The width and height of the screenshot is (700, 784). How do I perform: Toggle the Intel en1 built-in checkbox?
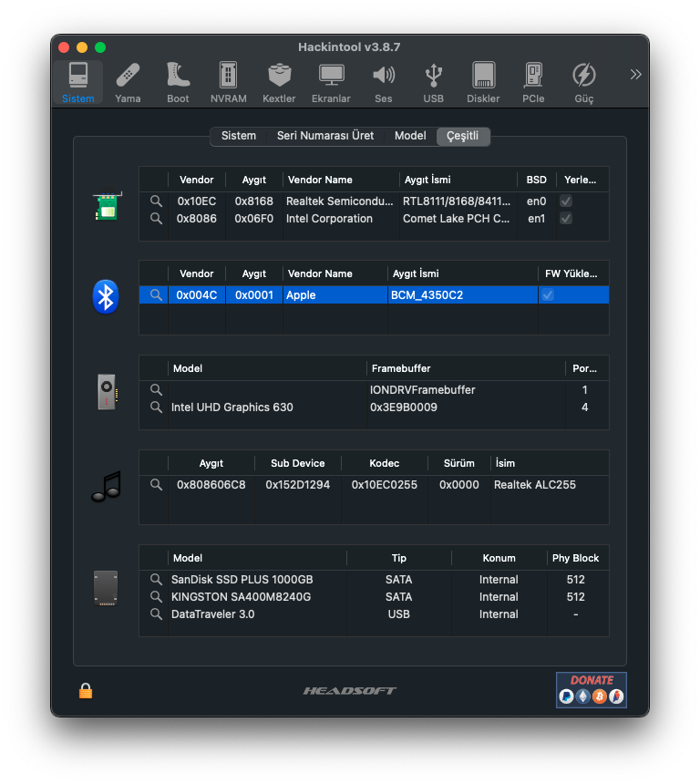click(566, 219)
